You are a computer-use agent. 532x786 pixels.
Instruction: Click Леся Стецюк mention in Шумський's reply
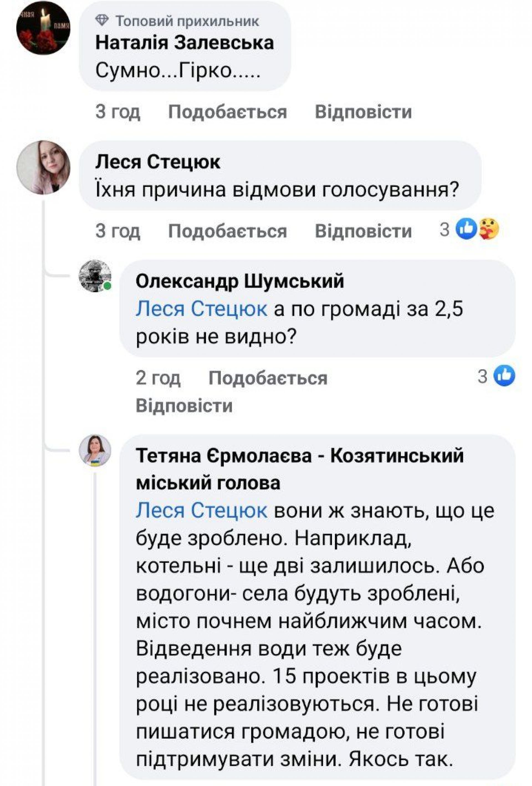[201, 309]
